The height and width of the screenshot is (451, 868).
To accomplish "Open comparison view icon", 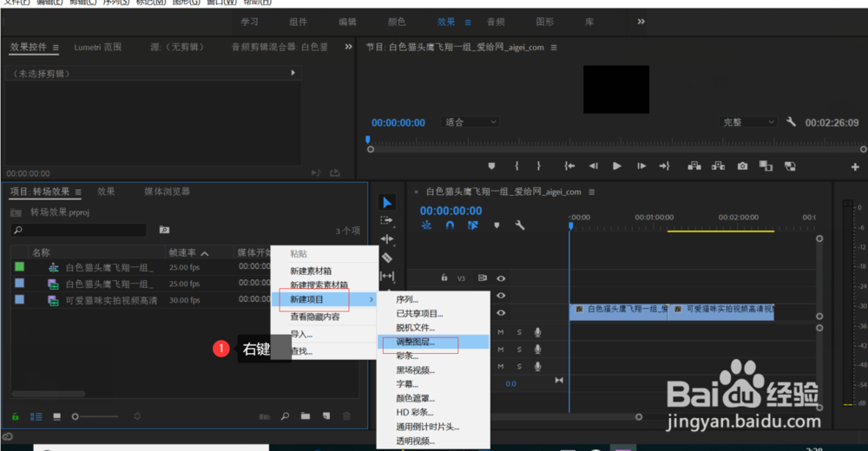I will point(766,166).
